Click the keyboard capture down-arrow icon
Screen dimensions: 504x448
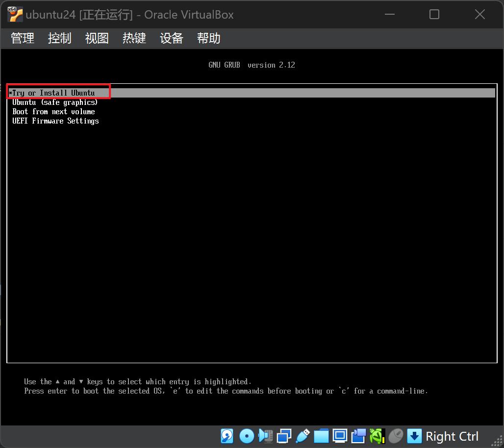click(414, 436)
